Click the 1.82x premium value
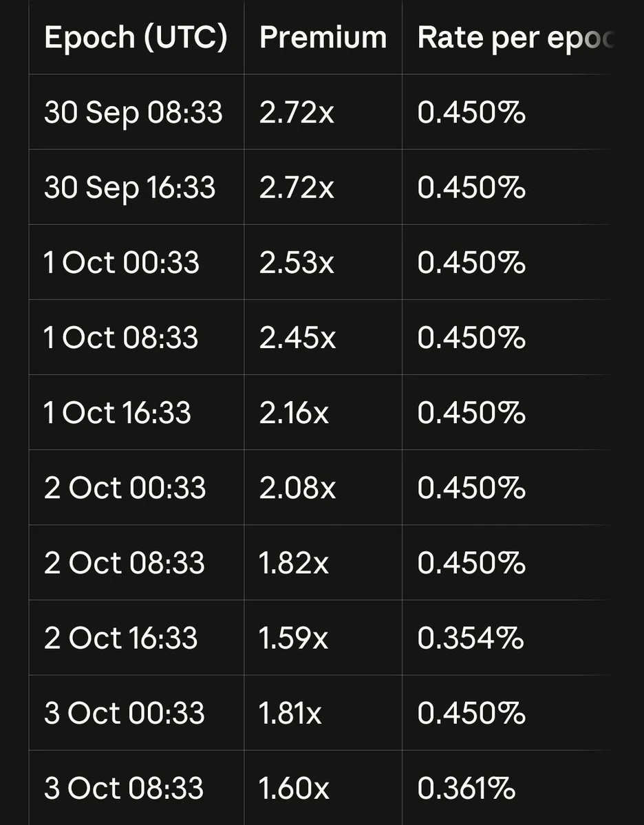Image resolution: width=644 pixels, height=825 pixels. 294,564
